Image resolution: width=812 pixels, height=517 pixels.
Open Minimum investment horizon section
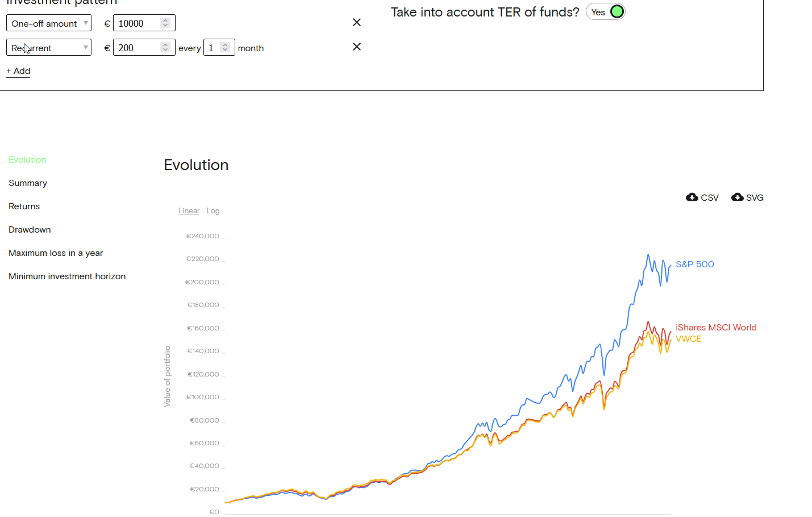67,276
